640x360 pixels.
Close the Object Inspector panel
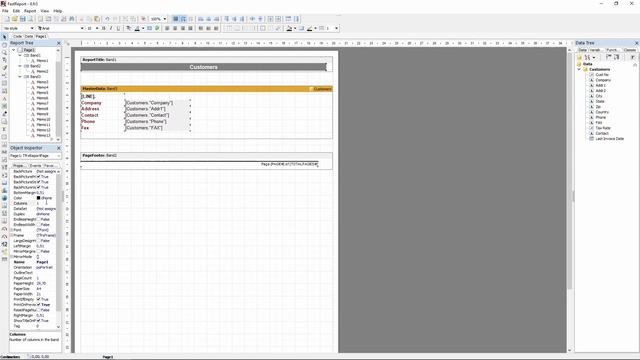(x=59, y=148)
